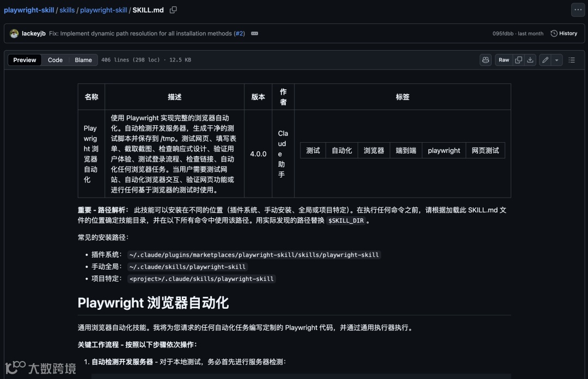Click the 名称 column header

tap(91, 97)
